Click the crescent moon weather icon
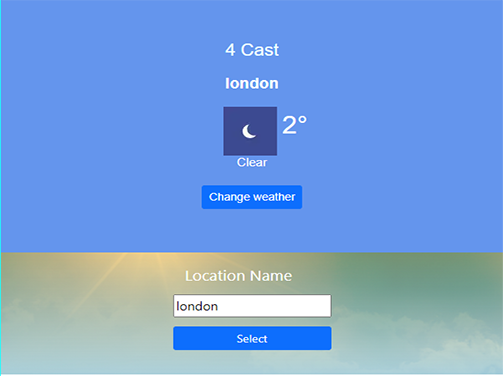 249,131
